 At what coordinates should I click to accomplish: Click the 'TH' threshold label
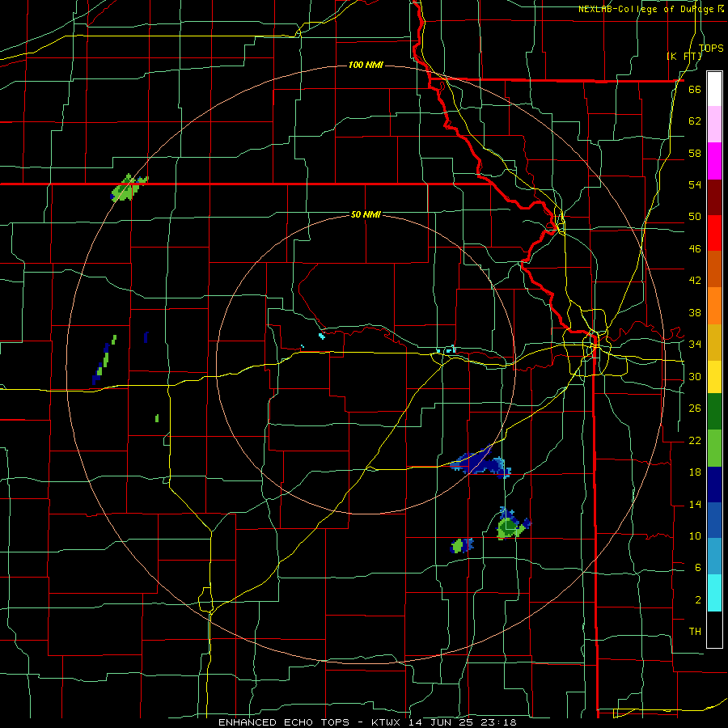coord(695,631)
